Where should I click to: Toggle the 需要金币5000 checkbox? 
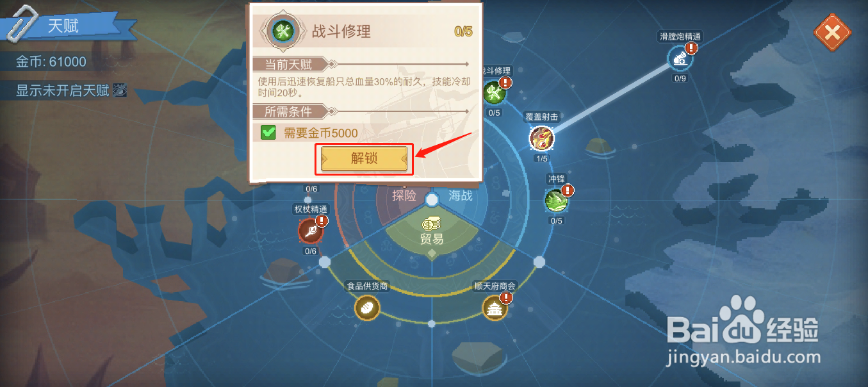click(268, 133)
